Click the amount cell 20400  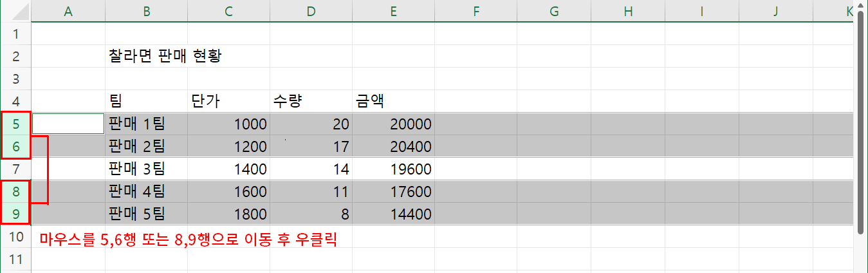point(394,146)
